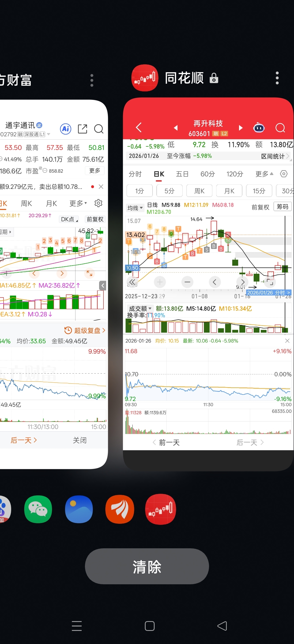Tap 前复权 in the 同花顺 chart

click(x=261, y=207)
